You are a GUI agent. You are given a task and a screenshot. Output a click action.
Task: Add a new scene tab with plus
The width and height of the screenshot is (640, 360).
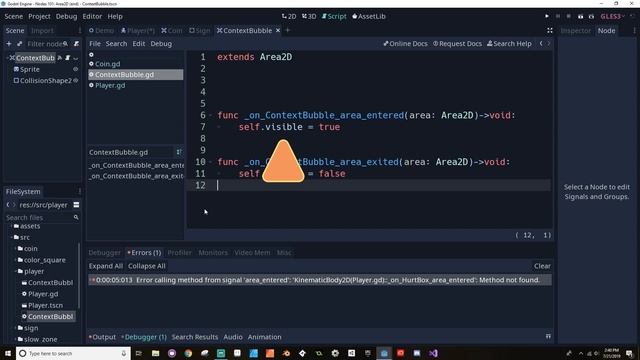(287, 30)
